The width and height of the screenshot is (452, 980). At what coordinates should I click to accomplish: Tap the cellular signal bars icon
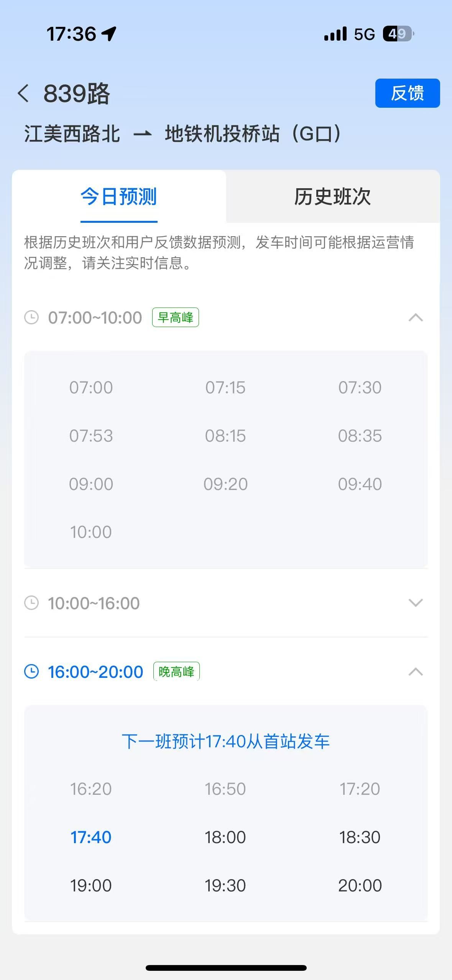coord(335,34)
